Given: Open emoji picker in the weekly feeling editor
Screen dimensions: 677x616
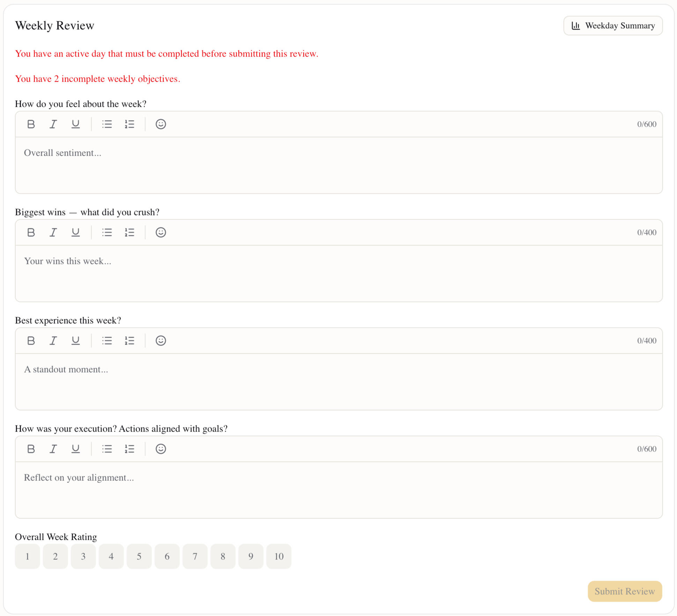Looking at the screenshot, I should point(161,124).
